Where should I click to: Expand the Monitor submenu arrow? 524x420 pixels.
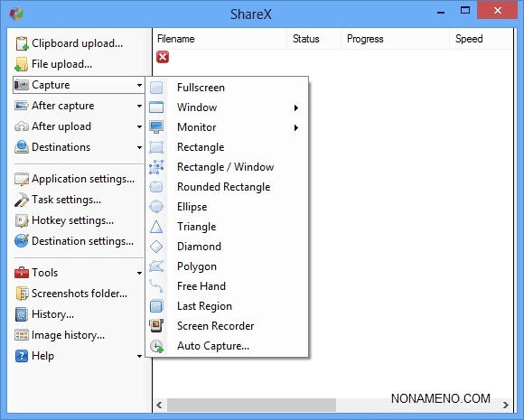pos(296,127)
